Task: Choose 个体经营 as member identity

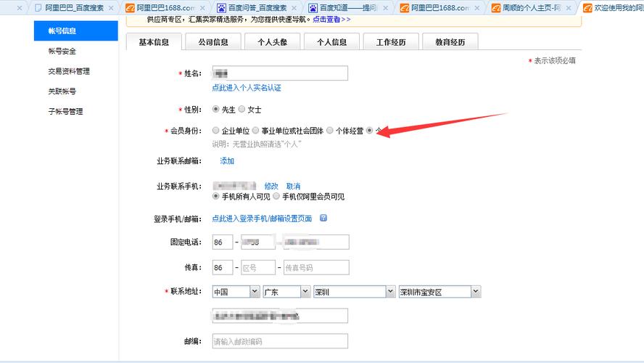Action: (330, 131)
